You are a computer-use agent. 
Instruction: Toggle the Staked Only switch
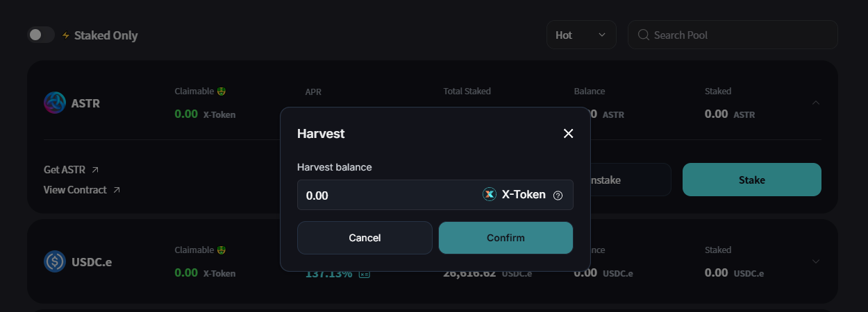click(41, 35)
